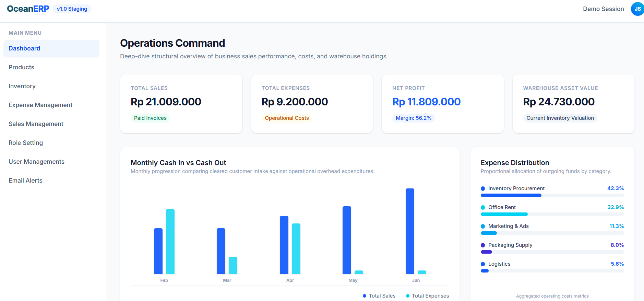Click the v1.0 Staging badge

pyautogui.click(x=72, y=9)
